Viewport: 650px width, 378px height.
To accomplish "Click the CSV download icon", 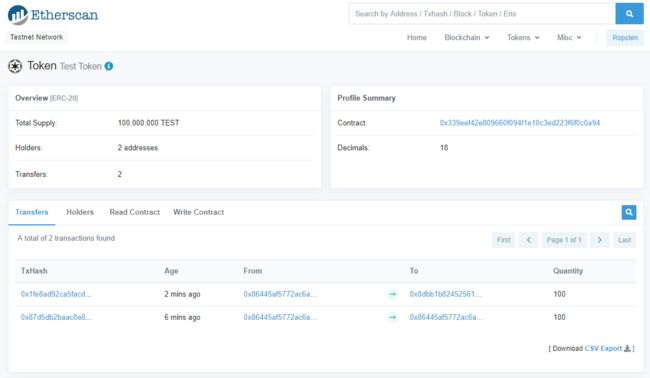I will click(x=627, y=349).
